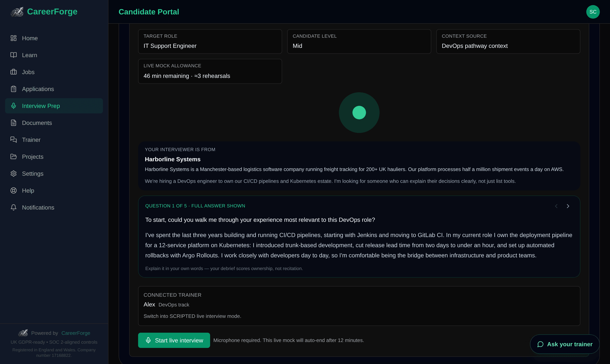Open Ask your trainer chat
610x364 pixels.
565,344
